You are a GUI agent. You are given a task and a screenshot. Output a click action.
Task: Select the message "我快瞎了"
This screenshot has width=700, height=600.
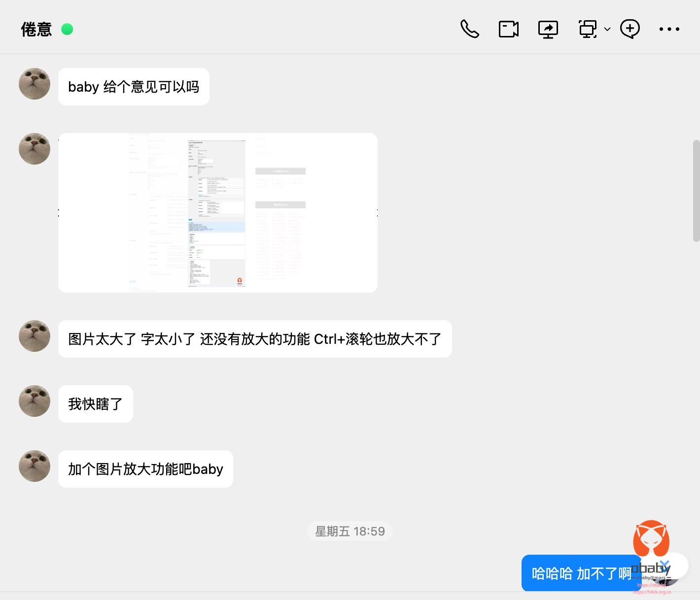coord(96,404)
